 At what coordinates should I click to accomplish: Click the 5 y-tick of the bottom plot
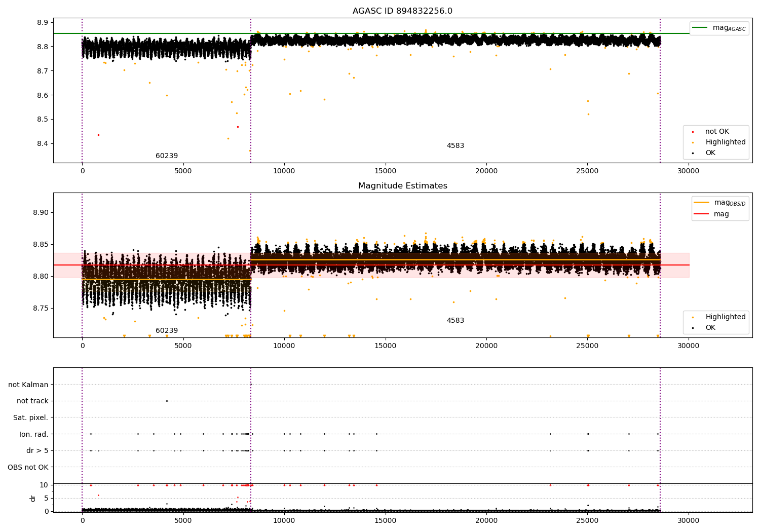(46, 498)
